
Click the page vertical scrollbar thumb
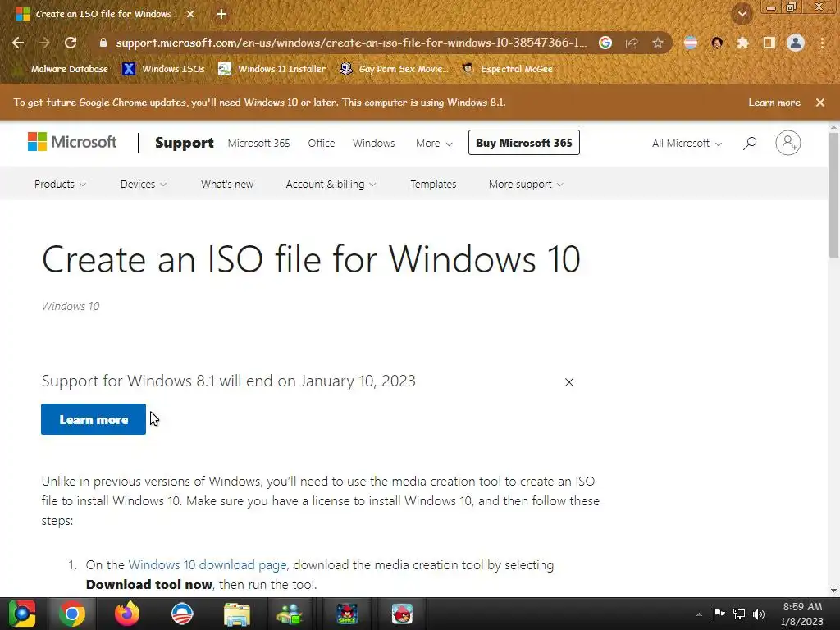point(833,194)
